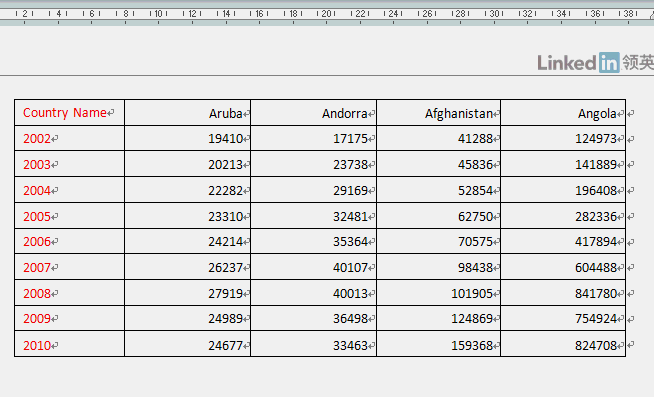Select the Afghanistan column header cell

pos(438,113)
